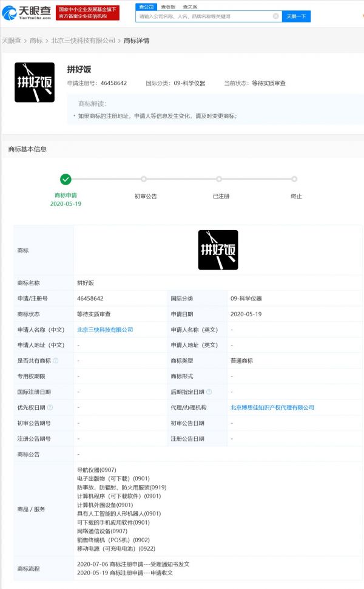Click help icon next to 是否共有商标

point(56,361)
